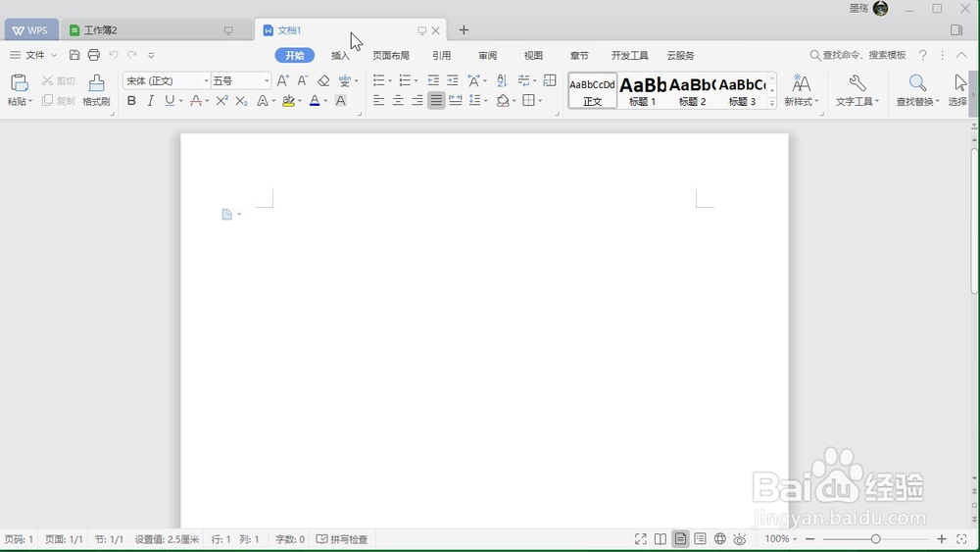Decrease font size with A- icon
The width and height of the screenshot is (980, 552).
click(303, 80)
